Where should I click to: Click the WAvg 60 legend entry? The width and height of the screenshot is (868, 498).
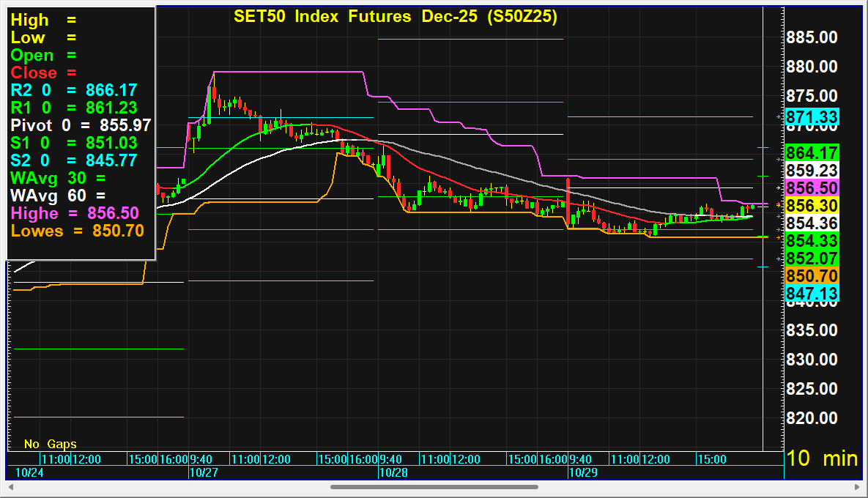coord(57,196)
